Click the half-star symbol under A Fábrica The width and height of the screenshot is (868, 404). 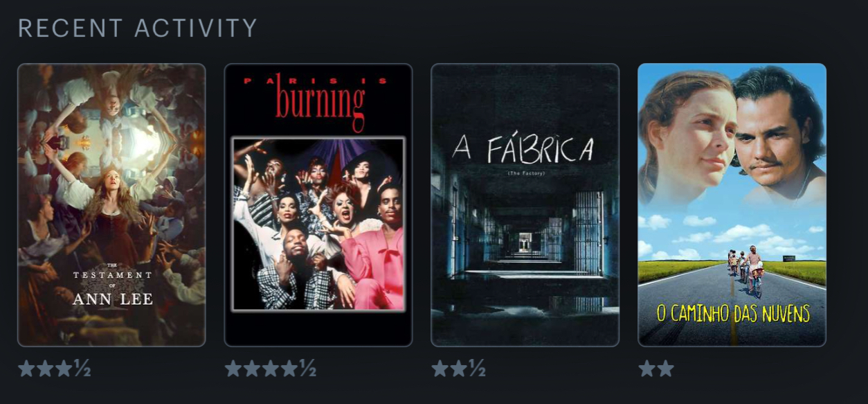click(x=477, y=369)
